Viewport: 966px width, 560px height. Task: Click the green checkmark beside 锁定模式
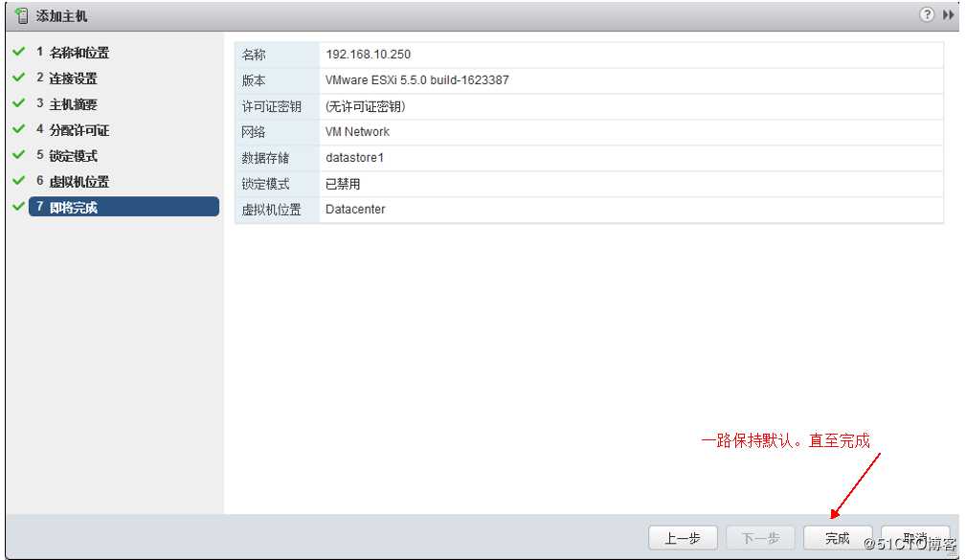19,155
